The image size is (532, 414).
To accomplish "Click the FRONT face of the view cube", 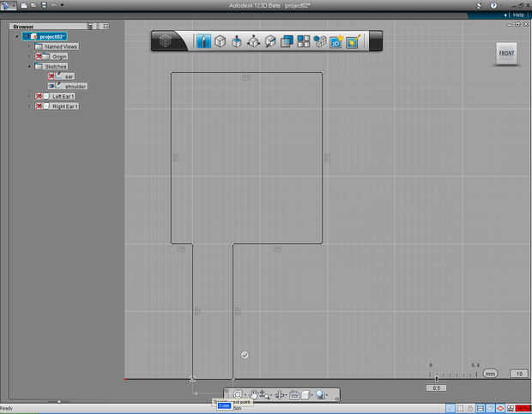I will (x=506, y=53).
